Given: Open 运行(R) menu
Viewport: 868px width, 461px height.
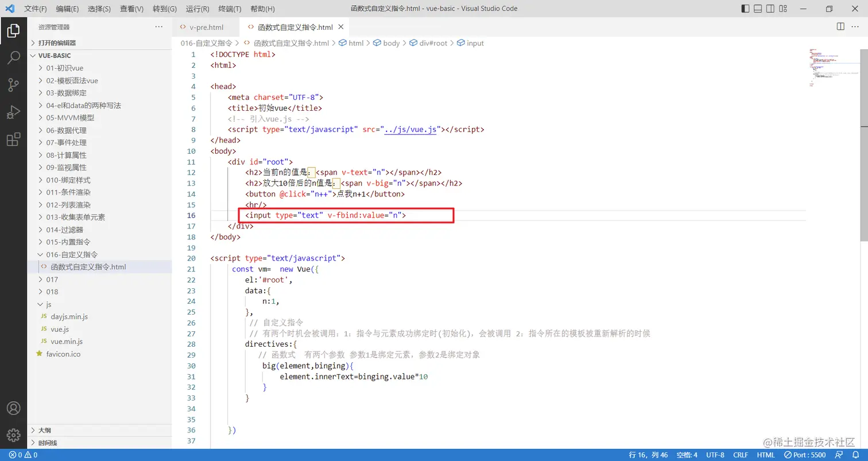Looking at the screenshot, I should pyautogui.click(x=197, y=9).
